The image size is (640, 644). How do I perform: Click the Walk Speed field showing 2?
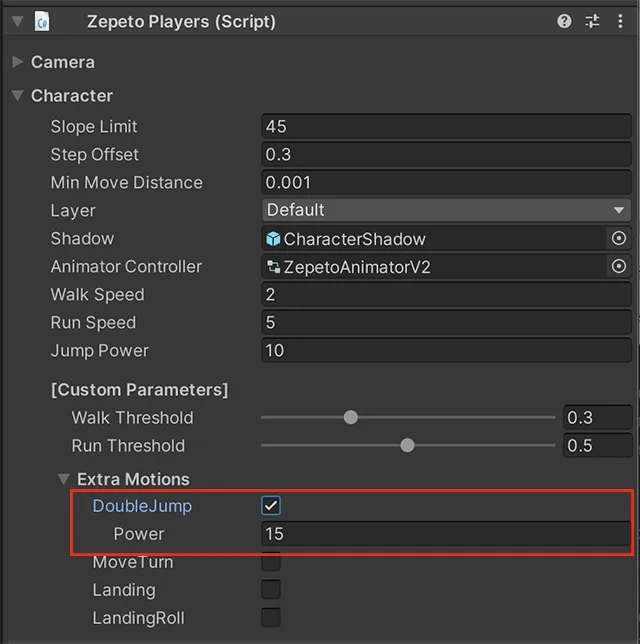(x=446, y=294)
